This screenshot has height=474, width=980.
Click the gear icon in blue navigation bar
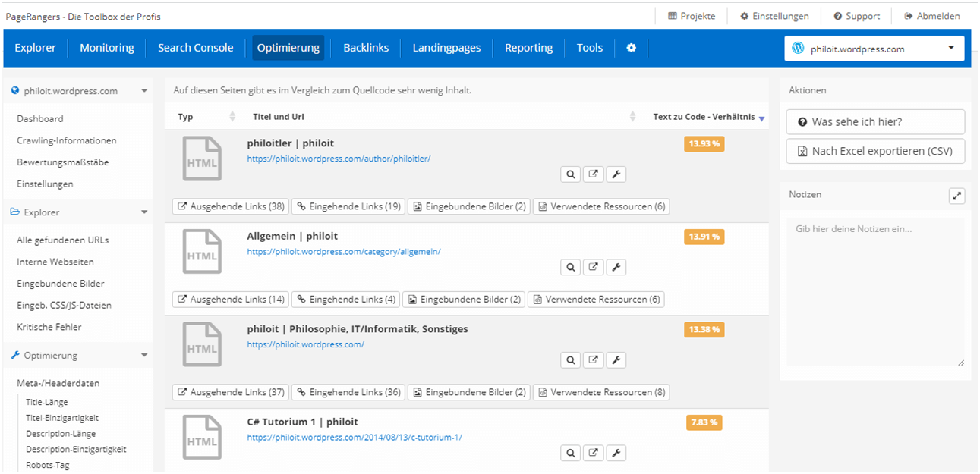tap(631, 48)
